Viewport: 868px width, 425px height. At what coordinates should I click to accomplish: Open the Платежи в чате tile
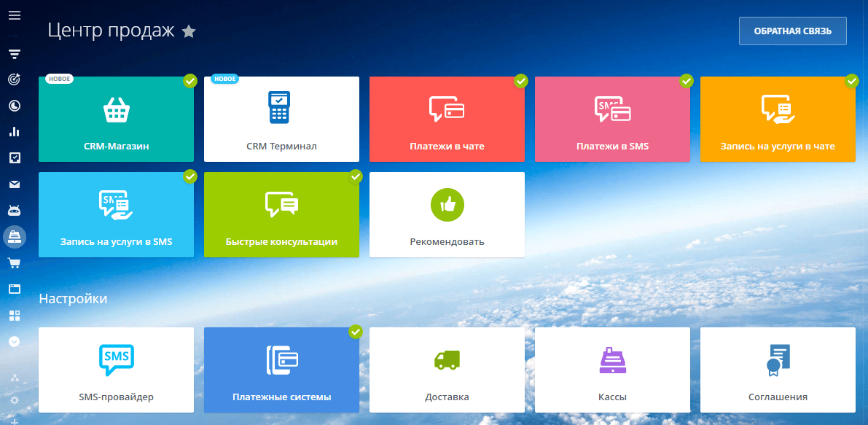[447, 119]
